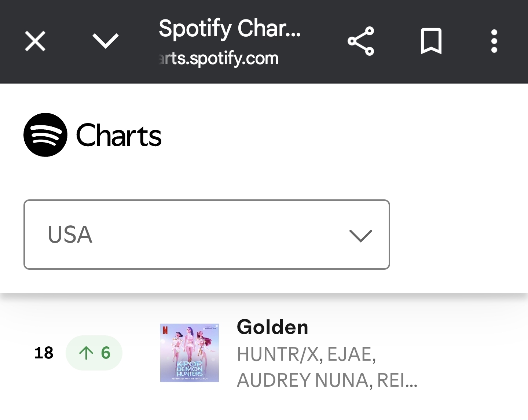Screen dimensions: 528x420
Task: Open the EJAE artist link
Action: pos(351,354)
